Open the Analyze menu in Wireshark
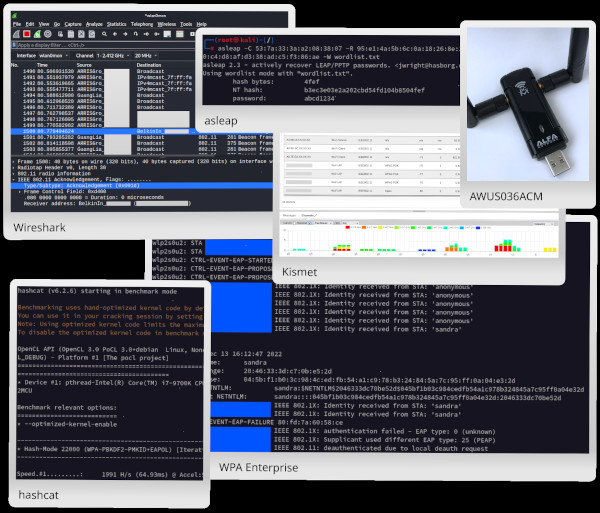The width and height of the screenshot is (600, 513). 94,24
